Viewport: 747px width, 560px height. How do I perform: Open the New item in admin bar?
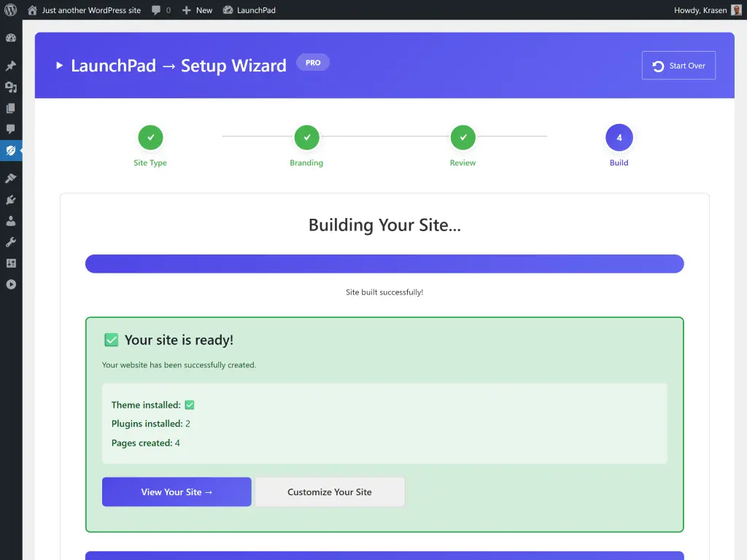[197, 10]
